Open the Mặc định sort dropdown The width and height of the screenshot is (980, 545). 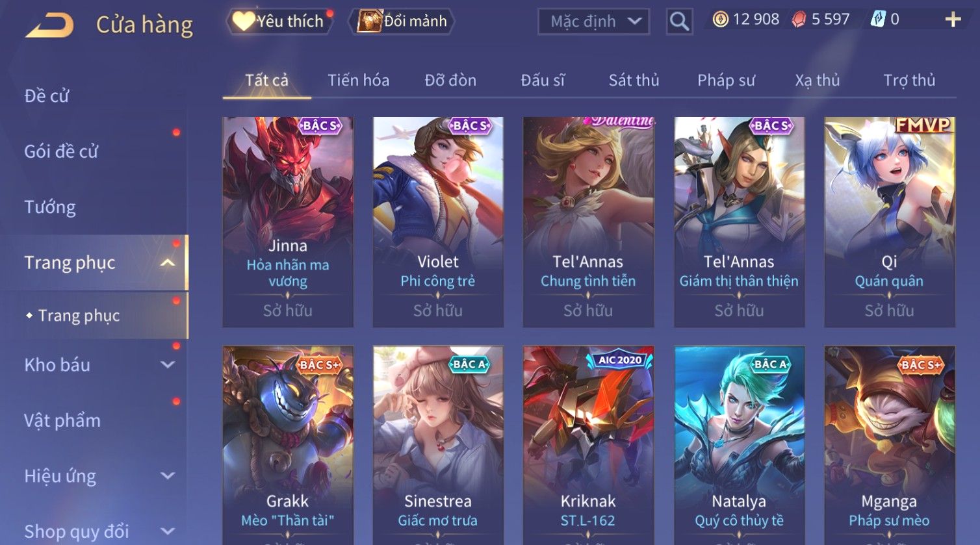[593, 21]
